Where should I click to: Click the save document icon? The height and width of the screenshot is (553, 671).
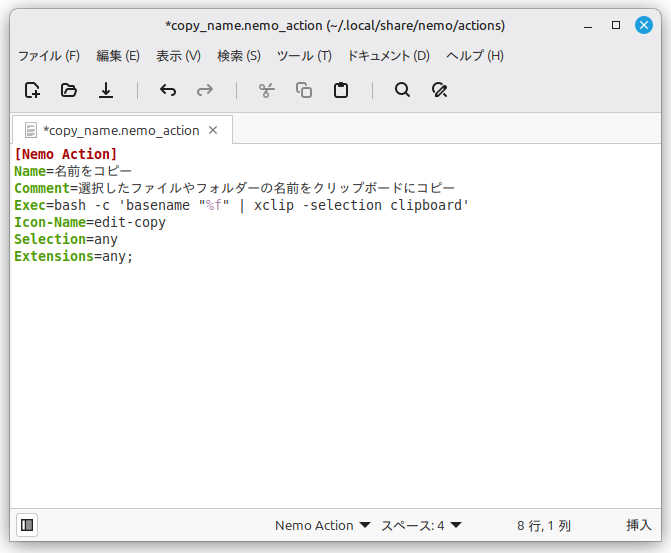click(x=106, y=90)
